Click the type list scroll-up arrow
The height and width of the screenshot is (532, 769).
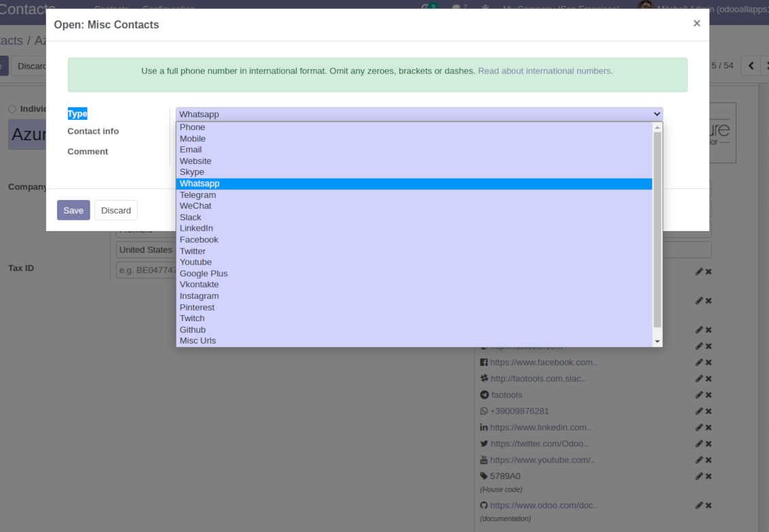click(657, 127)
